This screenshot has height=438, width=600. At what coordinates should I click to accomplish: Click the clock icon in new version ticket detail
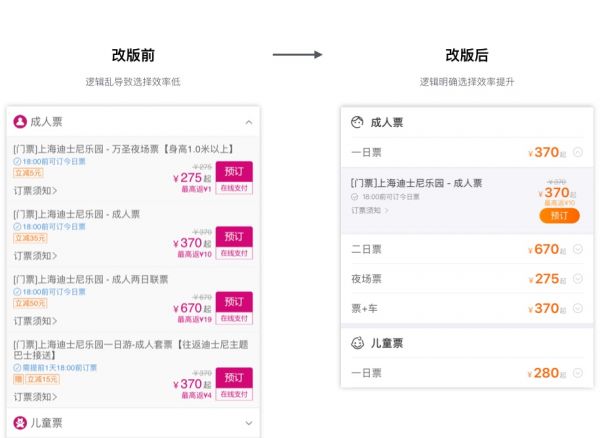point(354,197)
